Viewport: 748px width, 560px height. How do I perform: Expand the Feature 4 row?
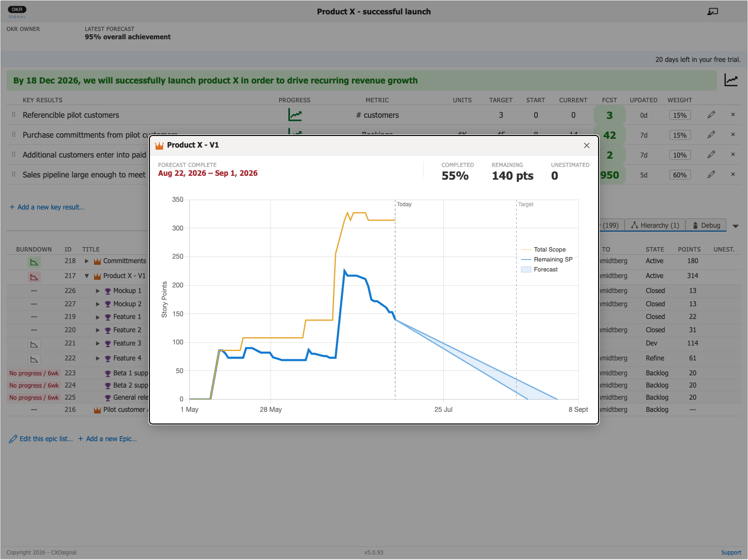click(98, 359)
